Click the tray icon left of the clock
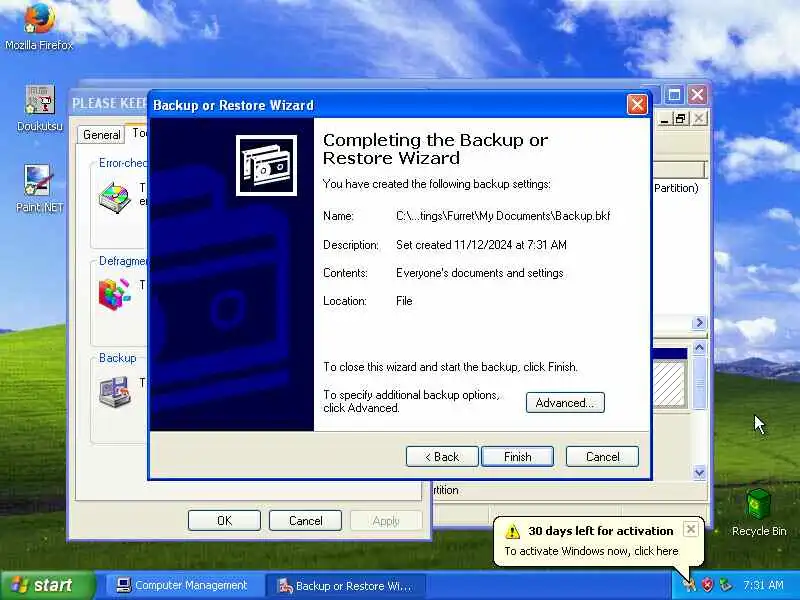The width and height of the screenshot is (800, 600). point(725,585)
